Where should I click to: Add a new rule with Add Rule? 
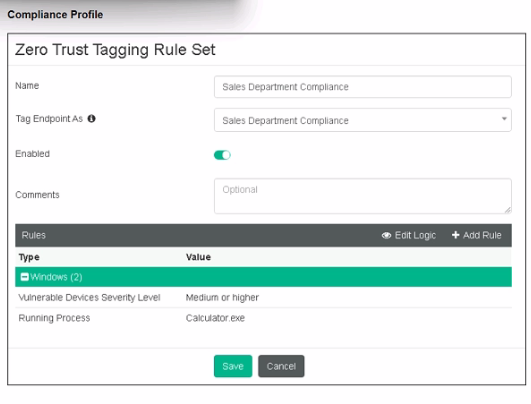pos(476,235)
